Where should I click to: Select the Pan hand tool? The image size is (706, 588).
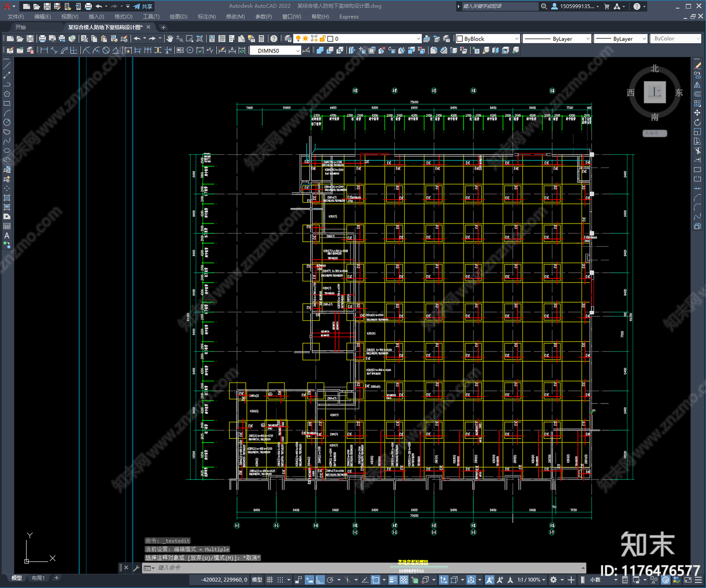pyautogui.click(x=170, y=39)
